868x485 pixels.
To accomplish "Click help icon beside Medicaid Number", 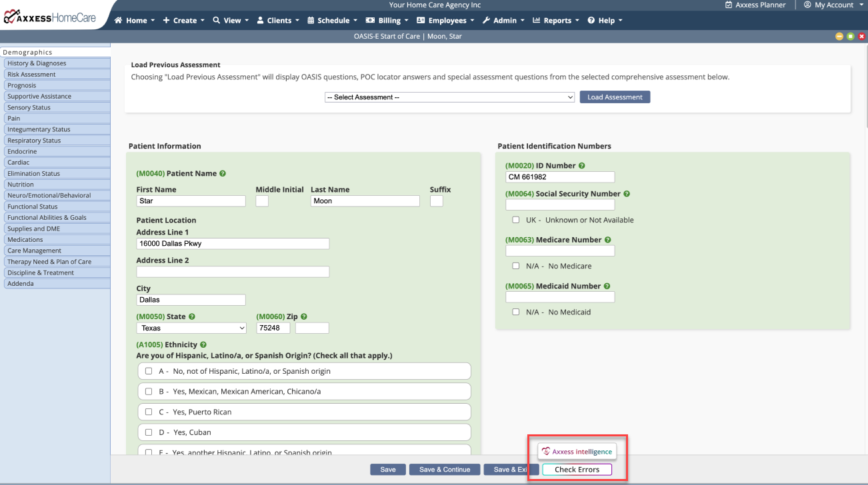I will [x=607, y=286].
